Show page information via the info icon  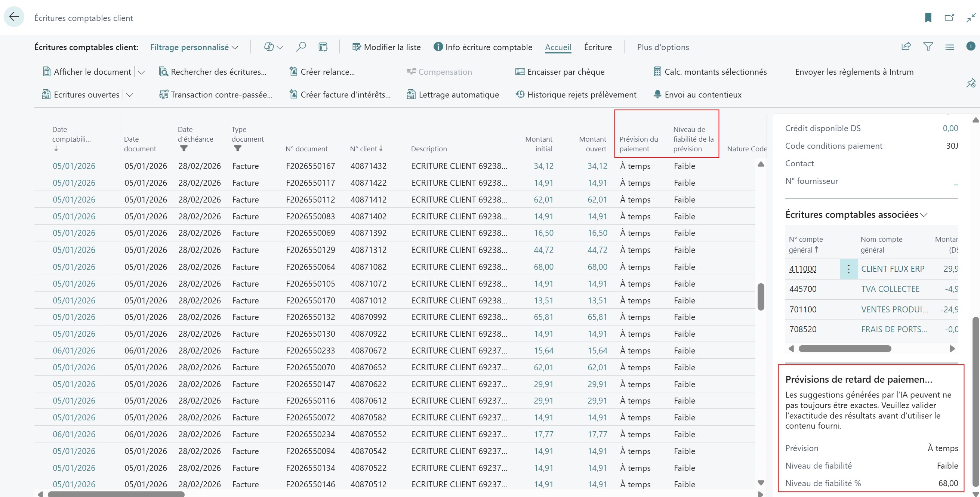(971, 46)
